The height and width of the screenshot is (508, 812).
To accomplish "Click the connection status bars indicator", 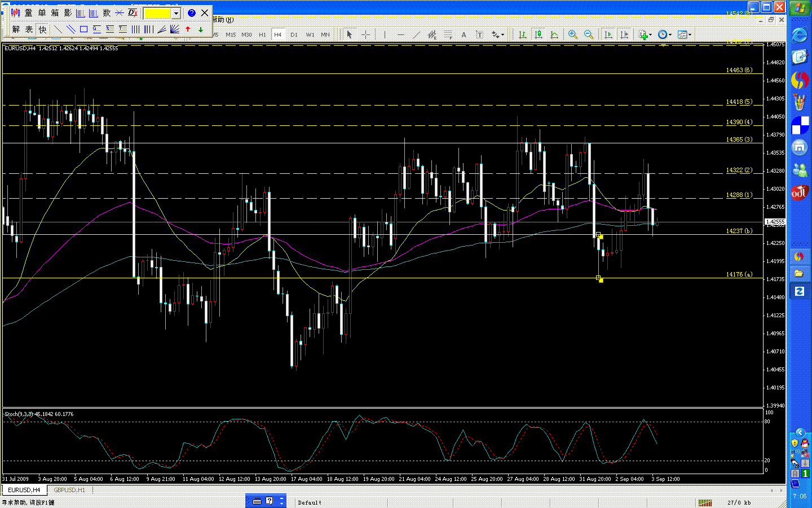I will 705,502.
